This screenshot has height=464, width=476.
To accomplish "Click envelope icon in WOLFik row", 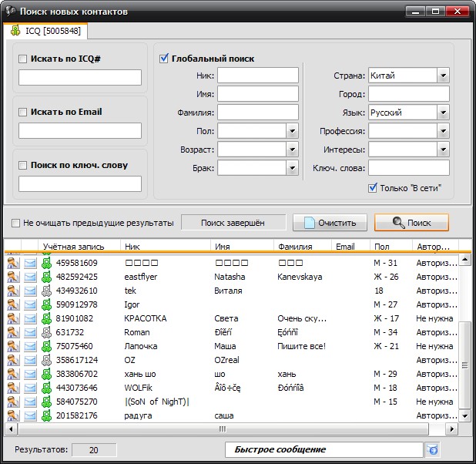I will (x=30, y=388).
